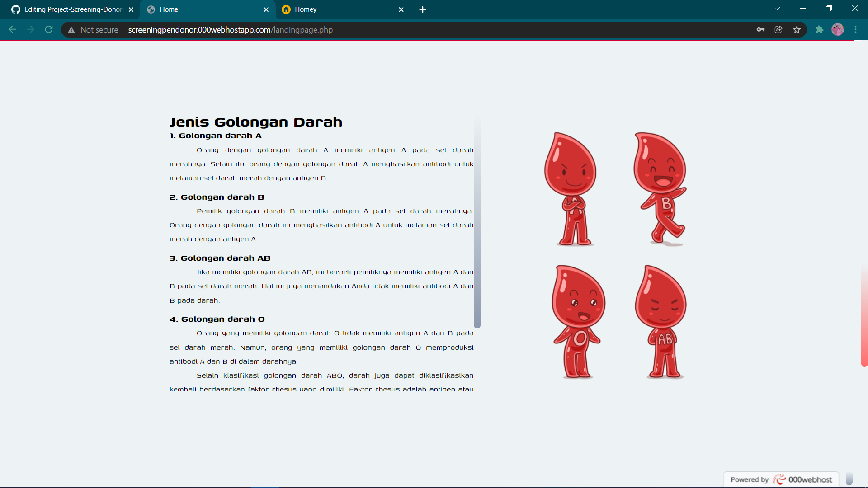This screenshot has width=868, height=488.
Task: Close the Homey tab
Action: pos(401,9)
